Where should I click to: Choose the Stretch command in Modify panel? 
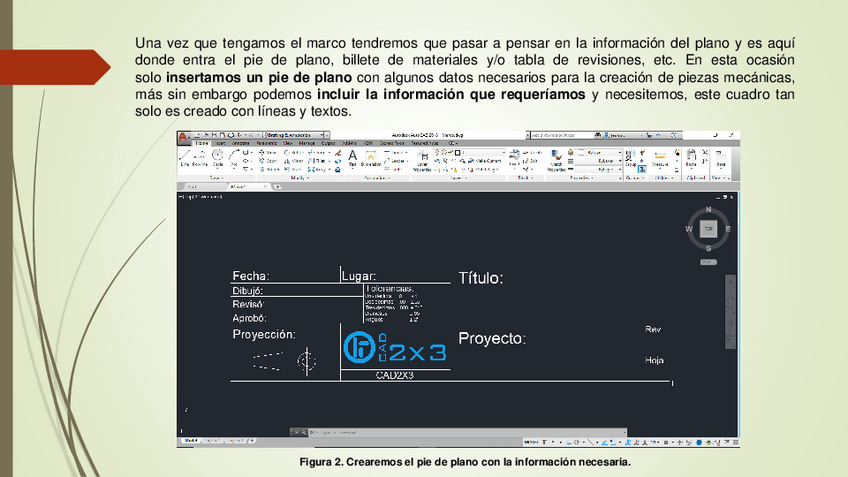[x=267, y=169]
